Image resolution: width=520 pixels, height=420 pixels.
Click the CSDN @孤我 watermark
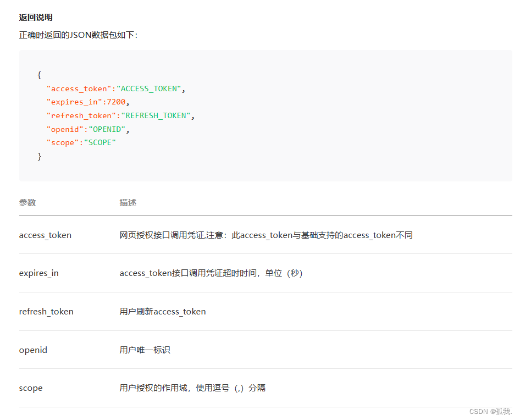[x=490, y=411]
